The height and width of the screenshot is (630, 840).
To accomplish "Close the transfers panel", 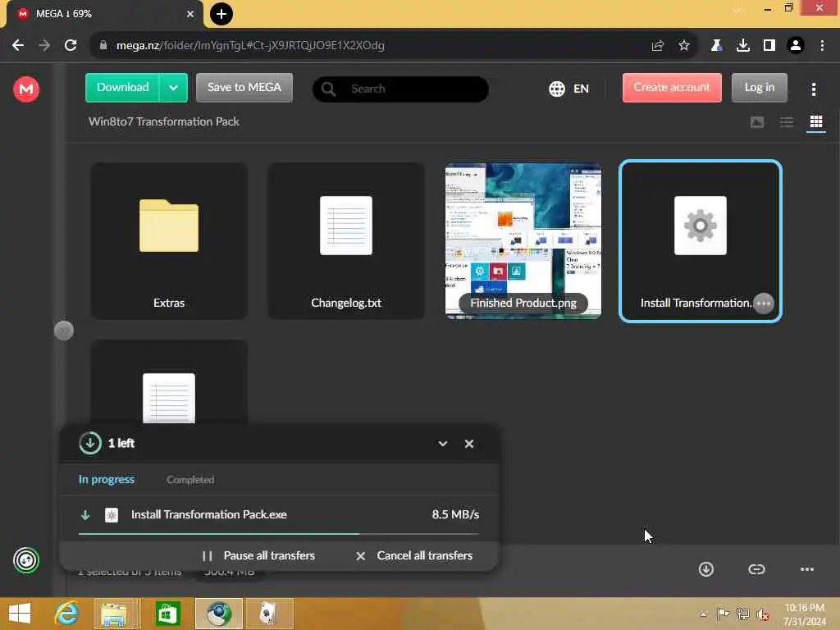I will [469, 444].
